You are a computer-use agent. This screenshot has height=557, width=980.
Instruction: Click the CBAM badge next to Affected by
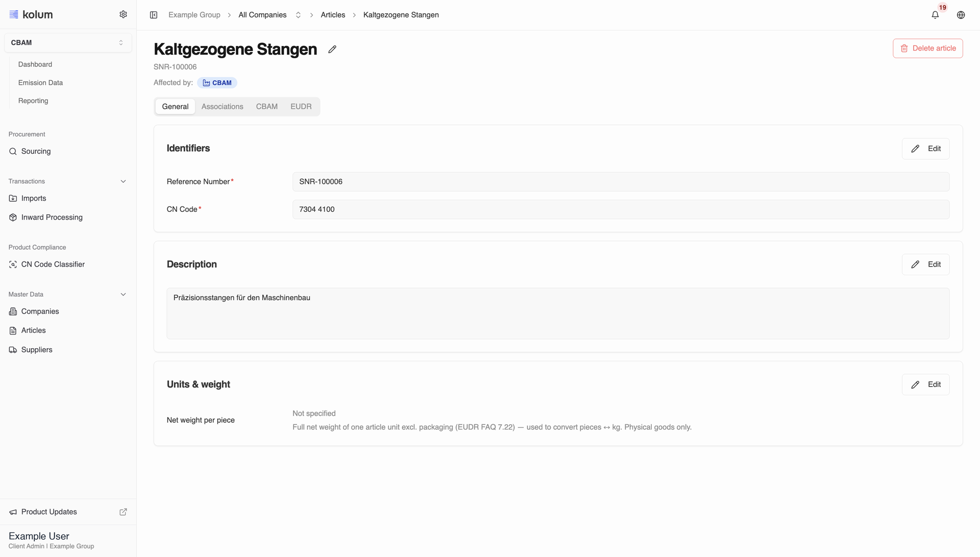click(217, 83)
